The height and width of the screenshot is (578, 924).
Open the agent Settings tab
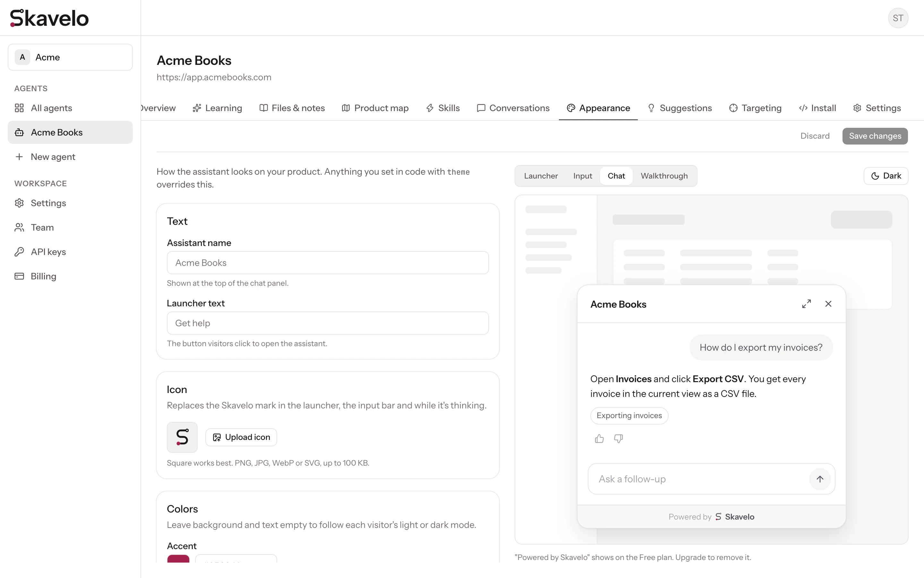point(877,108)
